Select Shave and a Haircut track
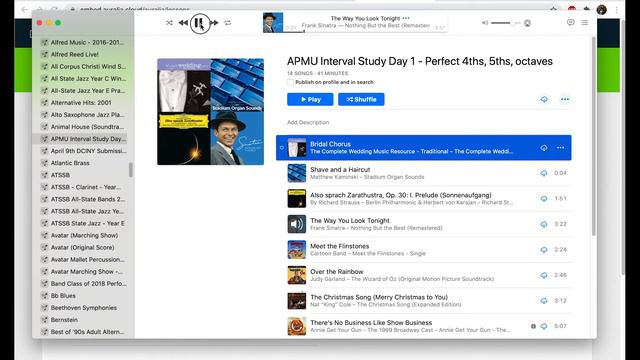This screenshot has width=640, height=360. [424, 173]
